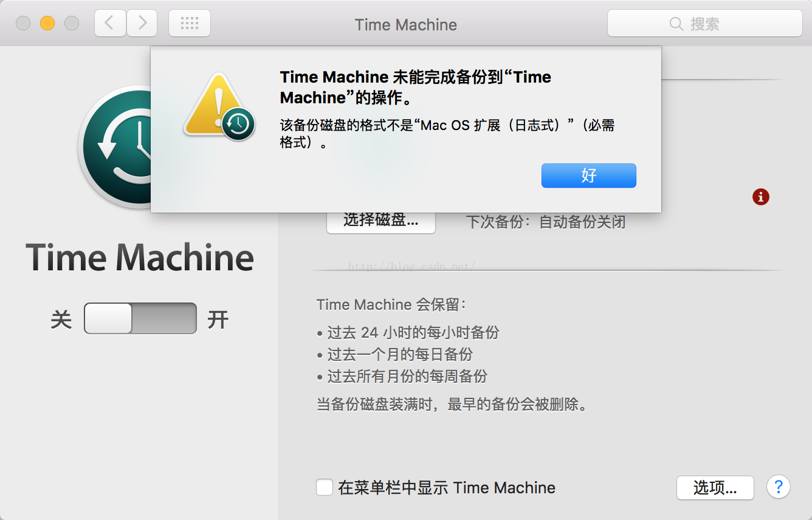Click the alert message about Mac OS 扩展 format

pos(447,134)
